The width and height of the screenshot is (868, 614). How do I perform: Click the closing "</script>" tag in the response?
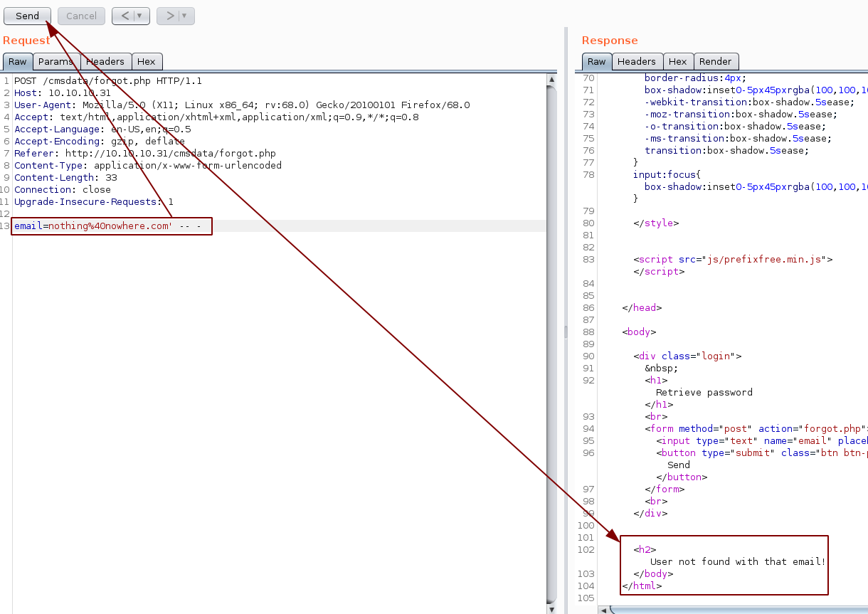[659, 272]
